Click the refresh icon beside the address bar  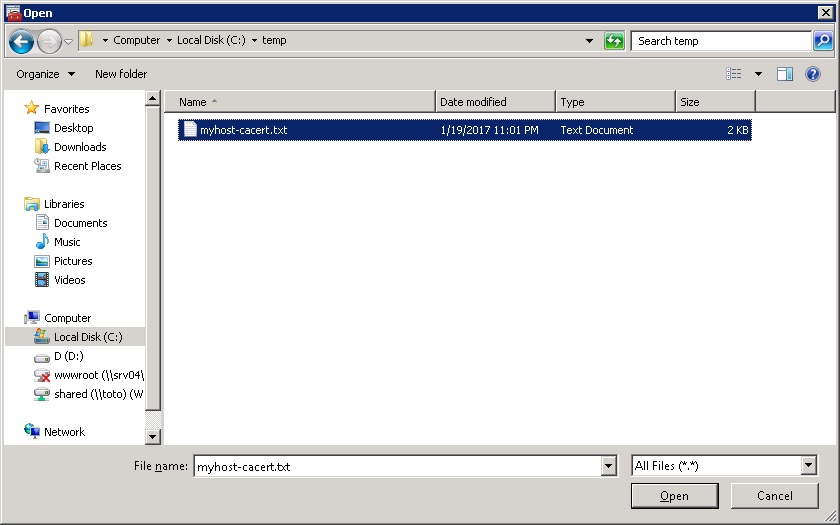614,41
